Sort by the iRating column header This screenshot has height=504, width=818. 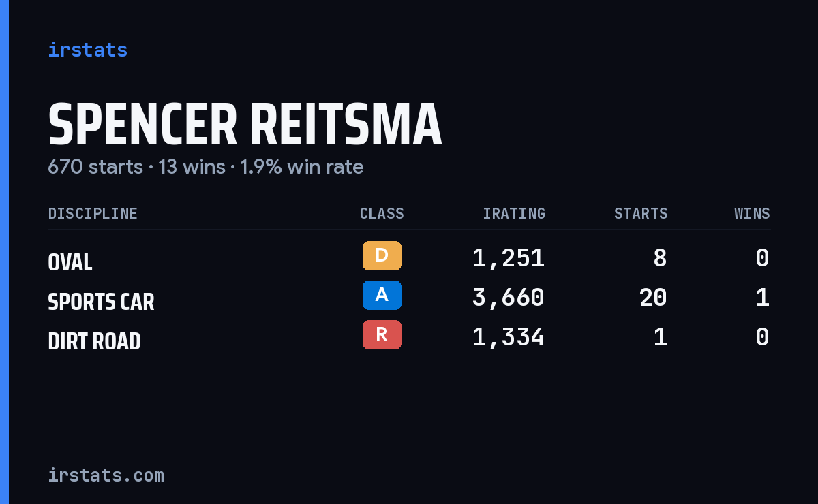coord(514,214)
